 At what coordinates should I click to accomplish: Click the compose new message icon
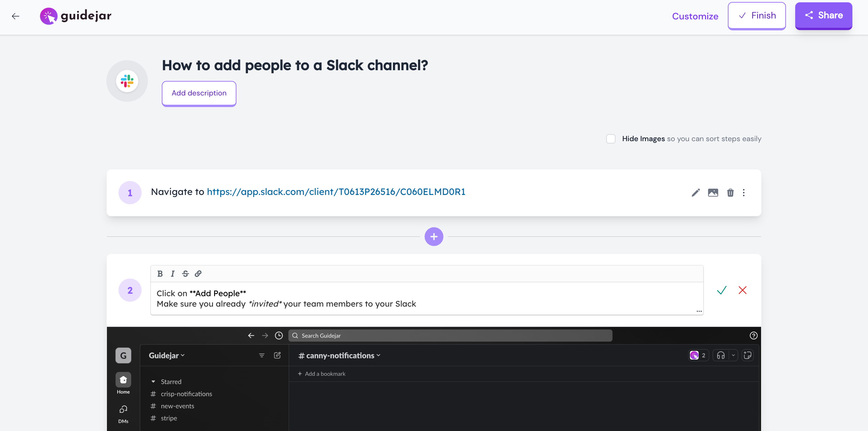(277, 356)
